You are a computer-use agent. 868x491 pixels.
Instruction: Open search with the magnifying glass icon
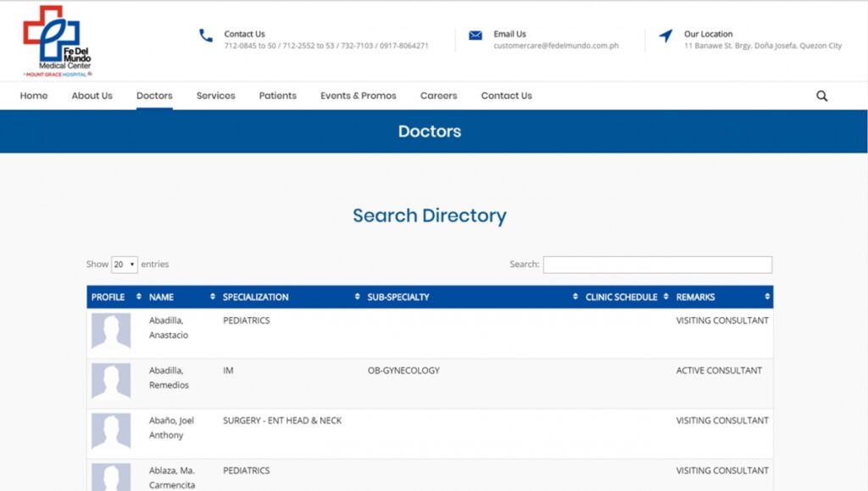(x=821, y=96)
